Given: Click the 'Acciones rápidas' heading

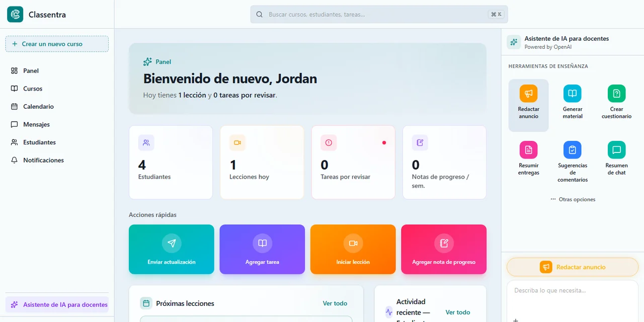Looking at the screenshot, I should pos(152,215).
